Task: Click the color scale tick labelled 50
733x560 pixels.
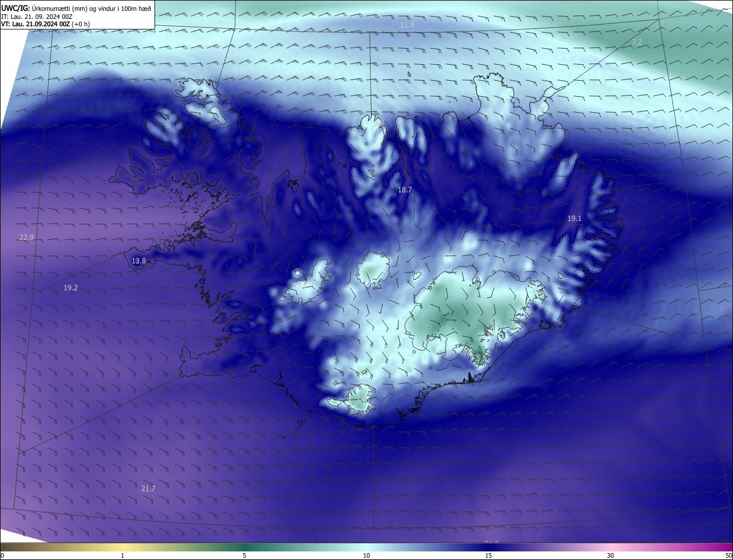Action: [x=728, y=555]
